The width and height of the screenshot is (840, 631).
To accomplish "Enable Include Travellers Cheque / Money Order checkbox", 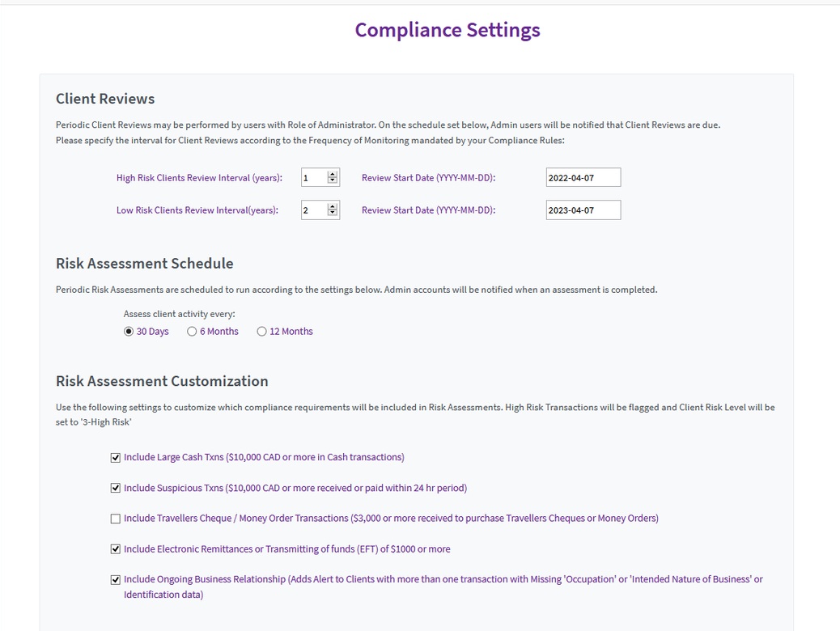I will pyautogui.click(x=115, y=519).
